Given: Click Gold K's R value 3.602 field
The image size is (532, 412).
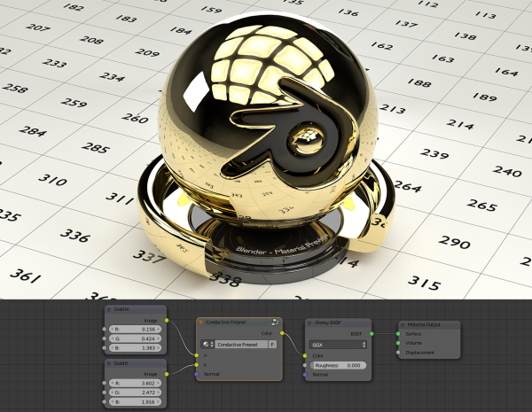Looking at the screenshot, I should (135, 383).
